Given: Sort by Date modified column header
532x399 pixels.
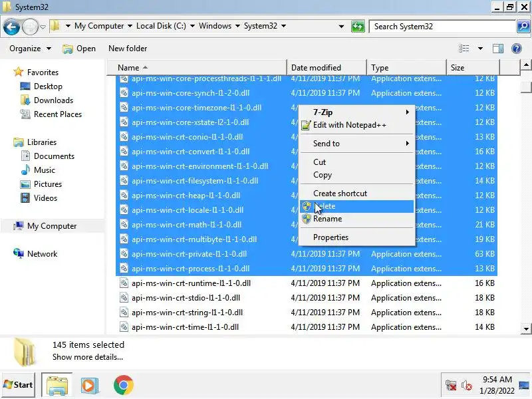Looking at the screenshot, I should point(327,68).
